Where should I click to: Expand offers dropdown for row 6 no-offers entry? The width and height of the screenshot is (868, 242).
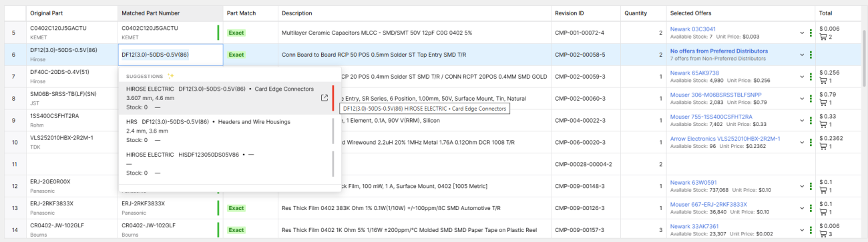tap(802, 55)
